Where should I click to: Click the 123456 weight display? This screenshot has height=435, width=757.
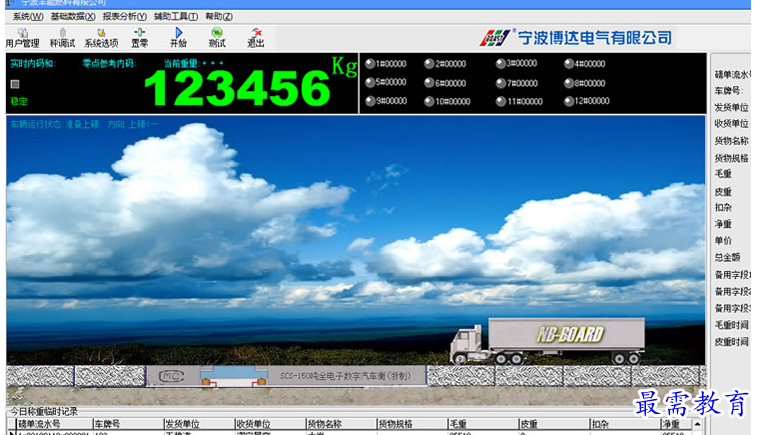[237, 88]
